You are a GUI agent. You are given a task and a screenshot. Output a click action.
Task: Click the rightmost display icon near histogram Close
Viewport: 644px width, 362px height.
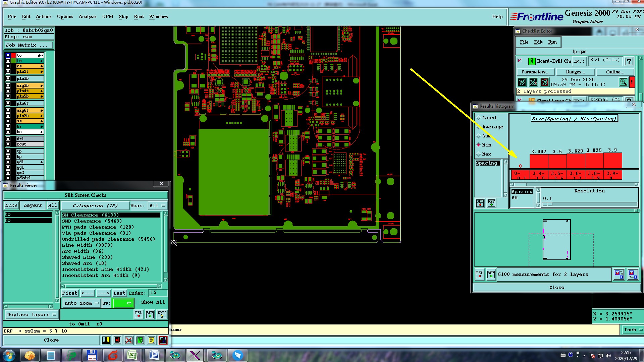633,275
